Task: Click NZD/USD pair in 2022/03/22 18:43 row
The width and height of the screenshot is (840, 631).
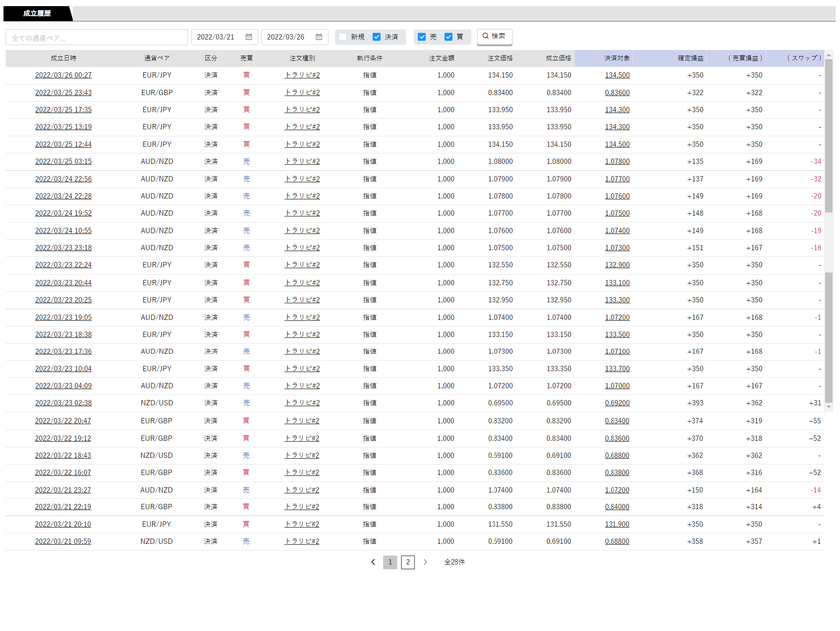Action: click(157, 456)
